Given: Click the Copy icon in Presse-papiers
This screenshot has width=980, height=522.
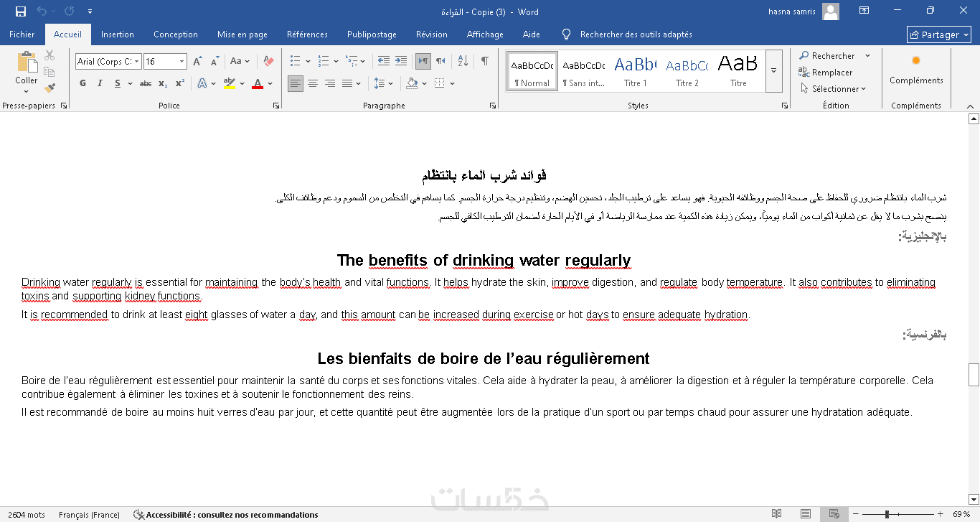Looking at the screenshot, I should (50, 72).
